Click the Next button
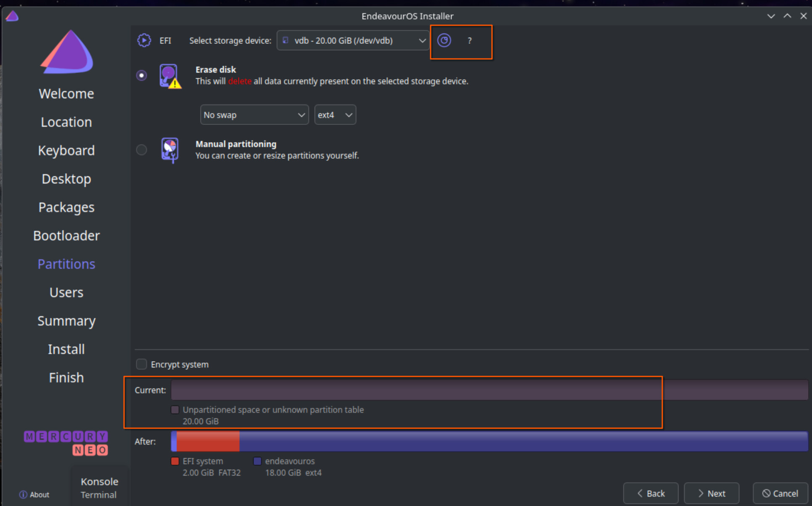The image size is (812, 506). (711, 493)
